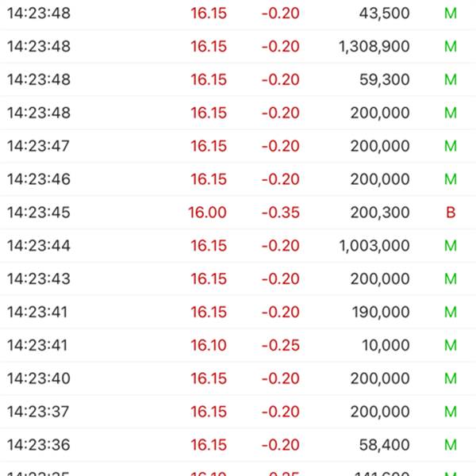The width and height of the screenshot is (476, 476).
Task: Click the 14:23:37 trade time
Action: (x=38, y=413)
